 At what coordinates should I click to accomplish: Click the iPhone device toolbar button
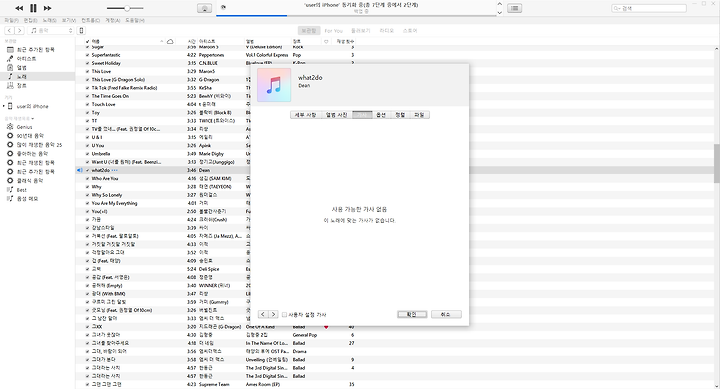point(81,30)
